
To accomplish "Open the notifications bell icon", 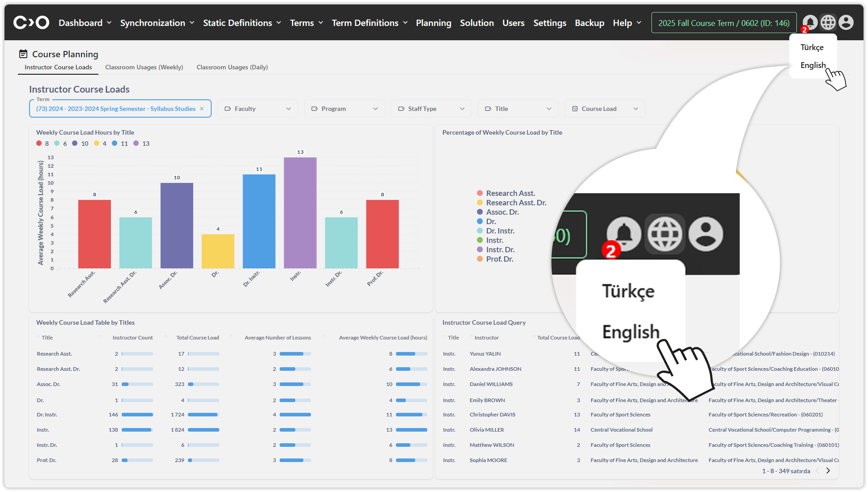I will coord(809,22).
